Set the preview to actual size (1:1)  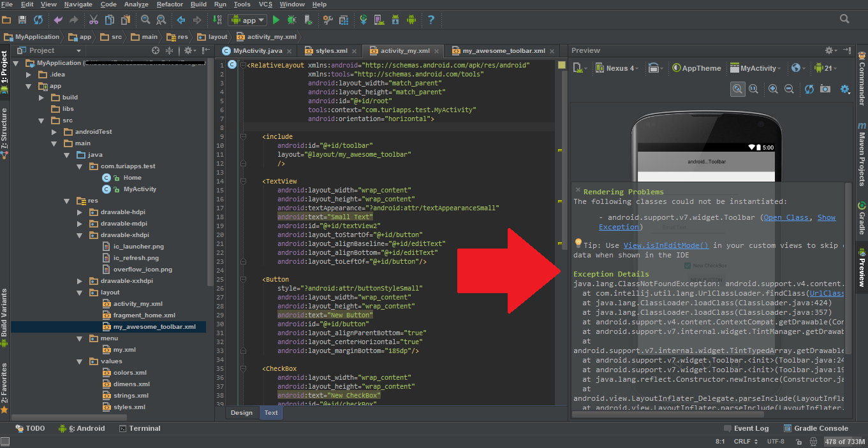pyautogui.click(x=753, y=89)
